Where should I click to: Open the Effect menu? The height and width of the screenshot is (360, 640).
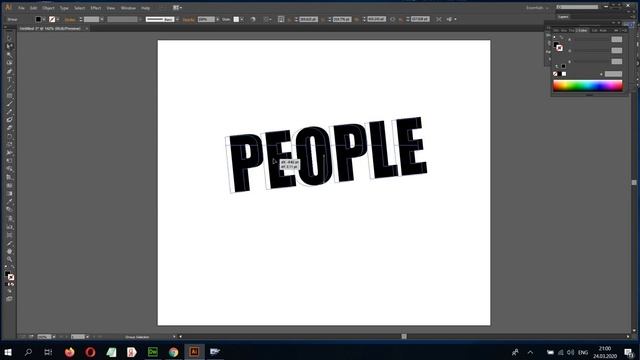[x=96, y=8]
